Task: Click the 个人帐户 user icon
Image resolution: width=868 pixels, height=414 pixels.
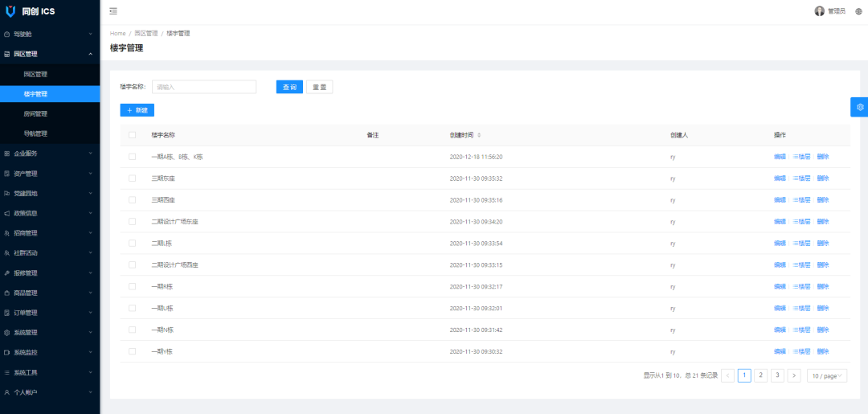Action: pos(6,392)
